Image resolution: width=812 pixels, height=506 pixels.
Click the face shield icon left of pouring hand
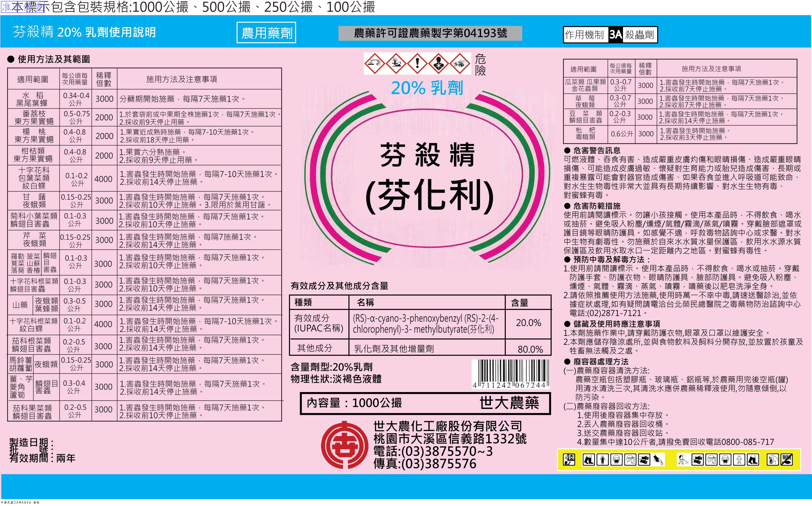630,459
